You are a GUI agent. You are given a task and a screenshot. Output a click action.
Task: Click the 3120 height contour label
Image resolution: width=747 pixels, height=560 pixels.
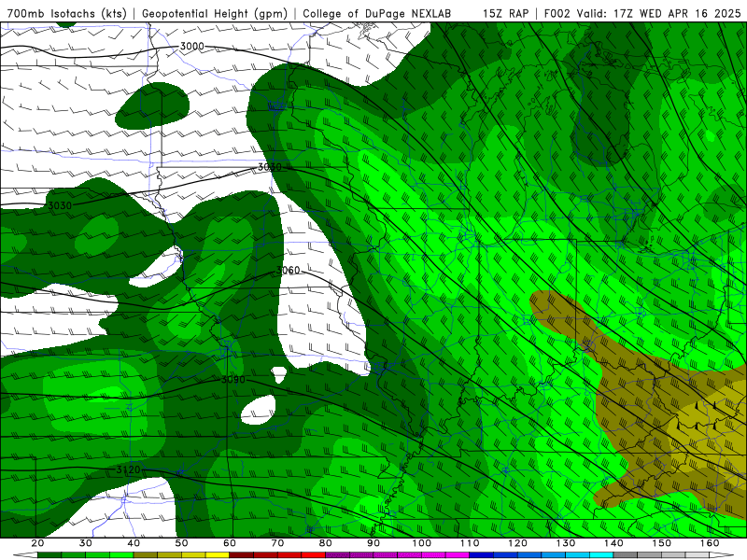tap(129, 470)
